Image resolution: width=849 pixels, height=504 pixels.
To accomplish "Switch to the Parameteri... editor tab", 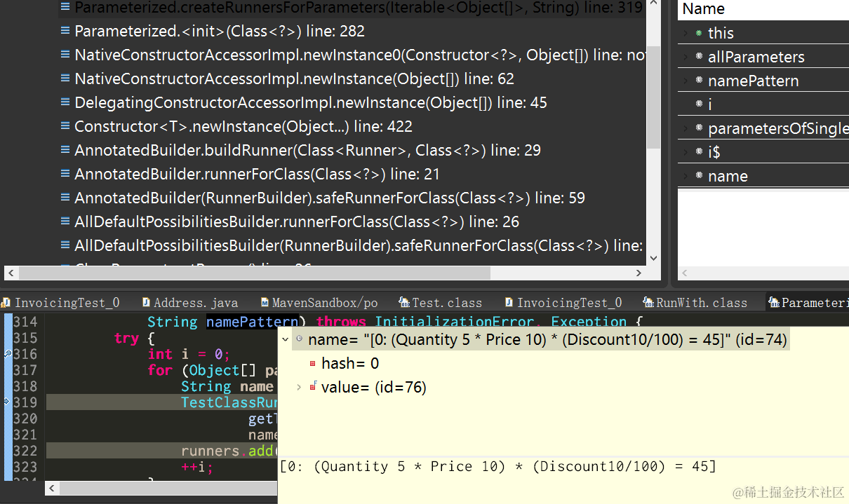I will [x=808, y=303].
